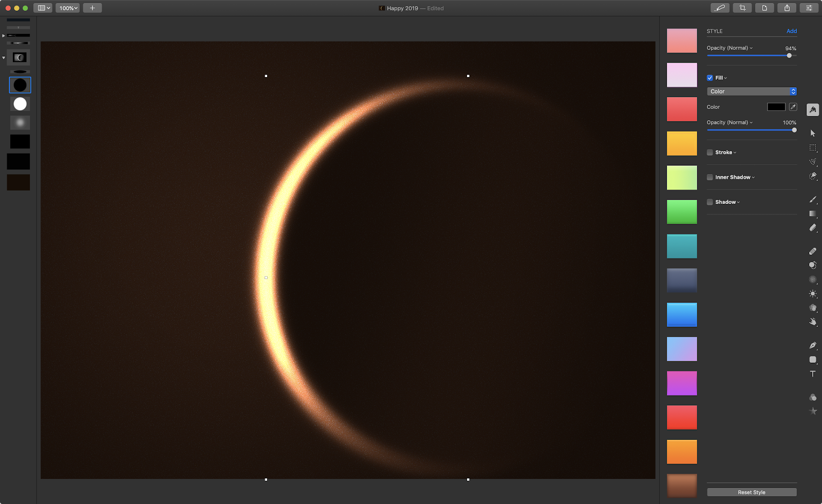This screenshot has width=822, height=504.
Task: Select the Color Adjustments sun icon
Action: [813, 294]
